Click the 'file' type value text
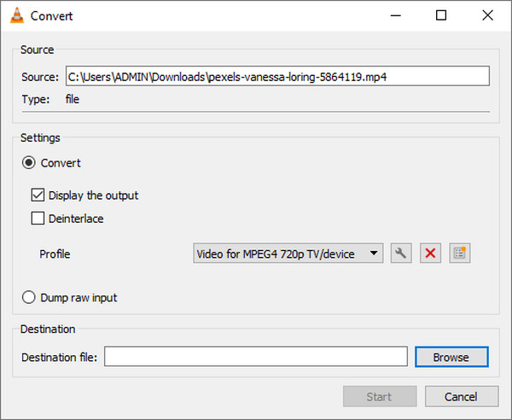This screenshot has width=512, height=420. [x=73, y=99]
